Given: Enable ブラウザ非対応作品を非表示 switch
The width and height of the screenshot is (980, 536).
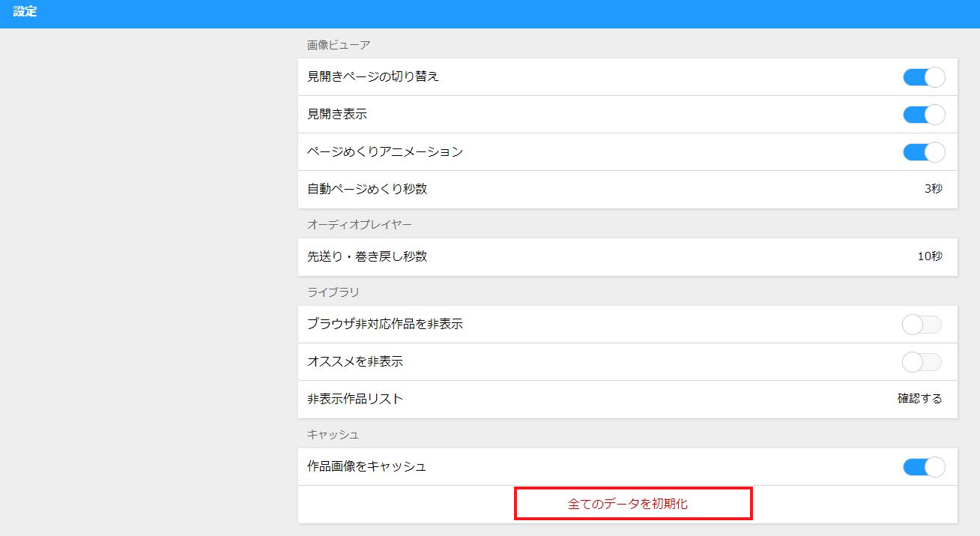Looking at the screenshot, I should [922, 325].
